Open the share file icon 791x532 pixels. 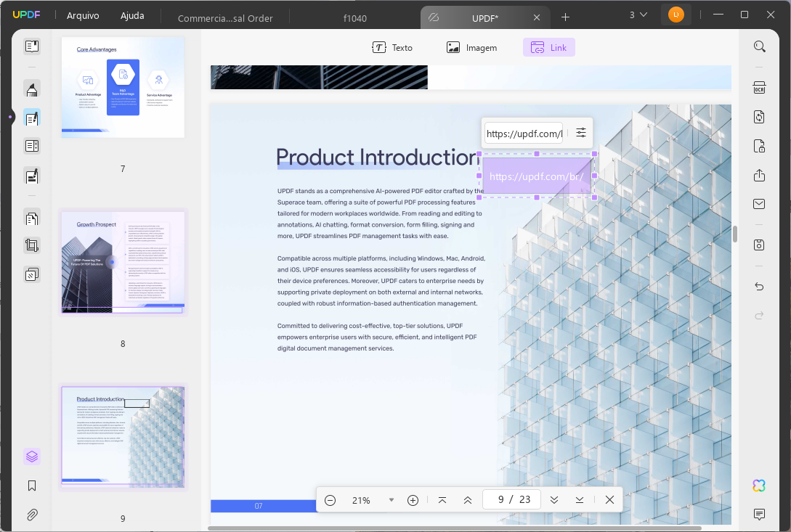759,176
